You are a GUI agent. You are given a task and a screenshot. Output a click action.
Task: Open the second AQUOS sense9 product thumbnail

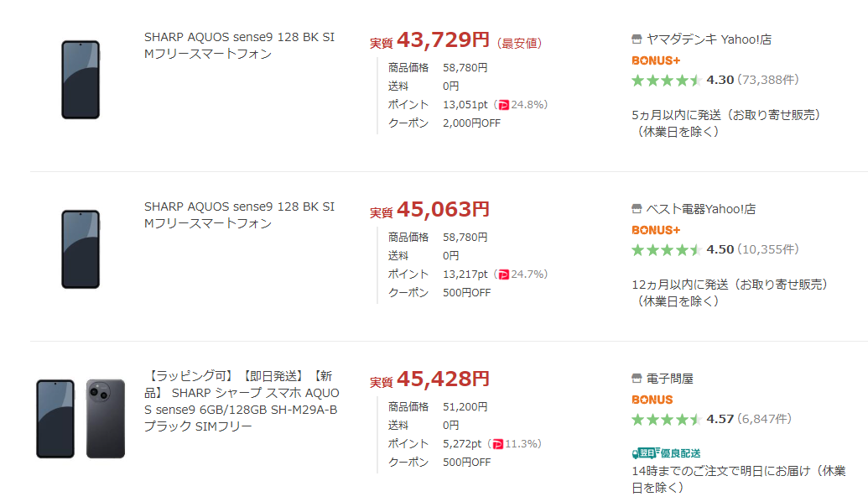(81, 249)
